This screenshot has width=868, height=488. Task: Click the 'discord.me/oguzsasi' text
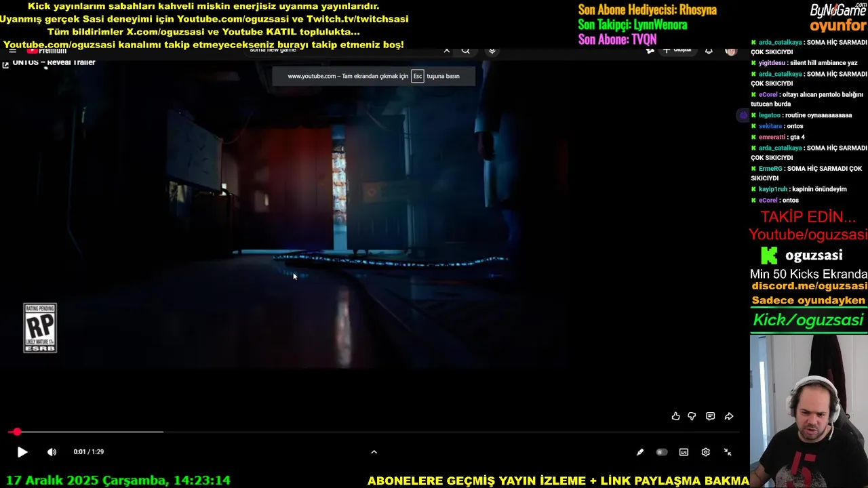[809, 286]
